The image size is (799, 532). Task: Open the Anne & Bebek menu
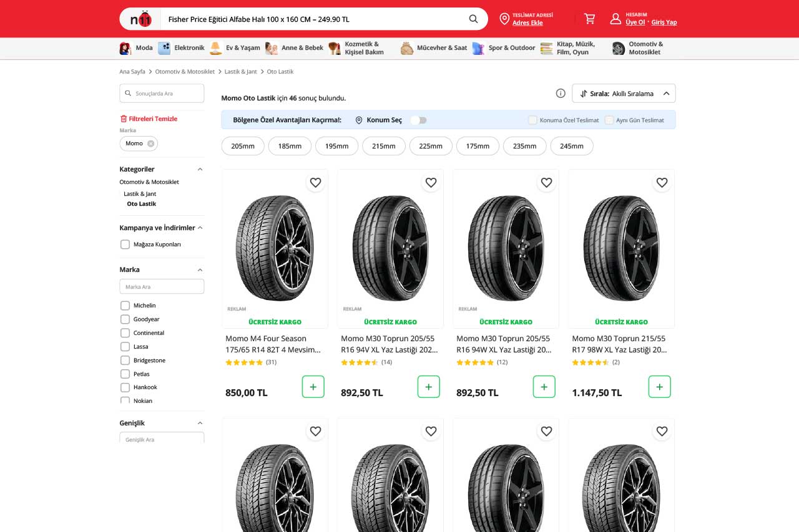pyautogui.click(x=295, y=48)
